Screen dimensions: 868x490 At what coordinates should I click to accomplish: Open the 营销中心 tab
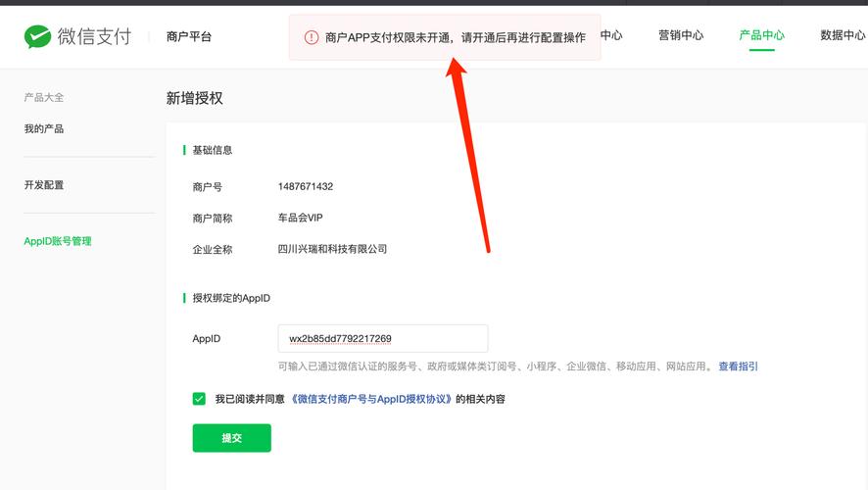tap(681, 35)
